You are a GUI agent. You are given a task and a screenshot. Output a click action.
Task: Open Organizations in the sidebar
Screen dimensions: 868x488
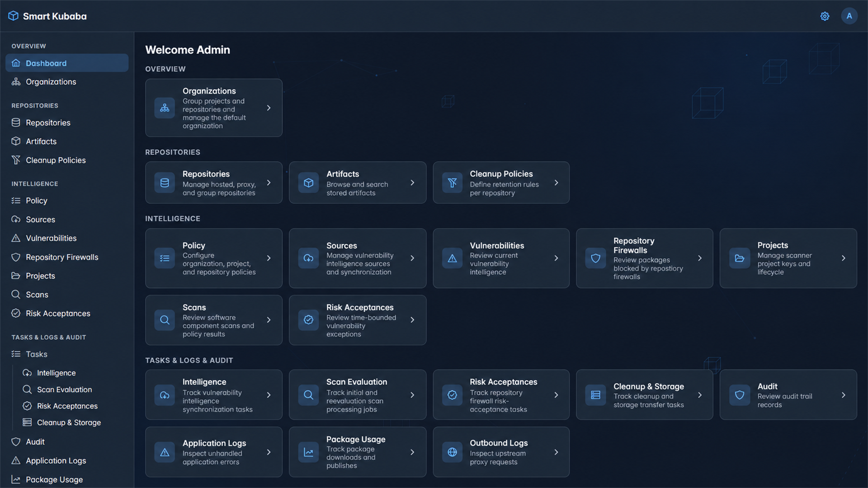click(67, 82)
